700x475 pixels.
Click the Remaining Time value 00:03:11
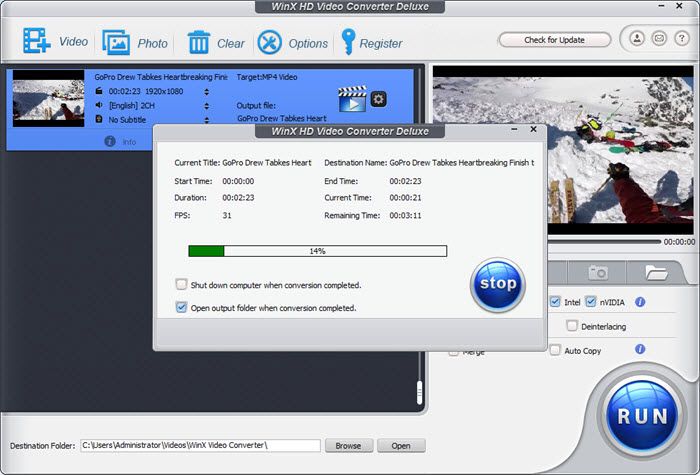tap(405, 215)
